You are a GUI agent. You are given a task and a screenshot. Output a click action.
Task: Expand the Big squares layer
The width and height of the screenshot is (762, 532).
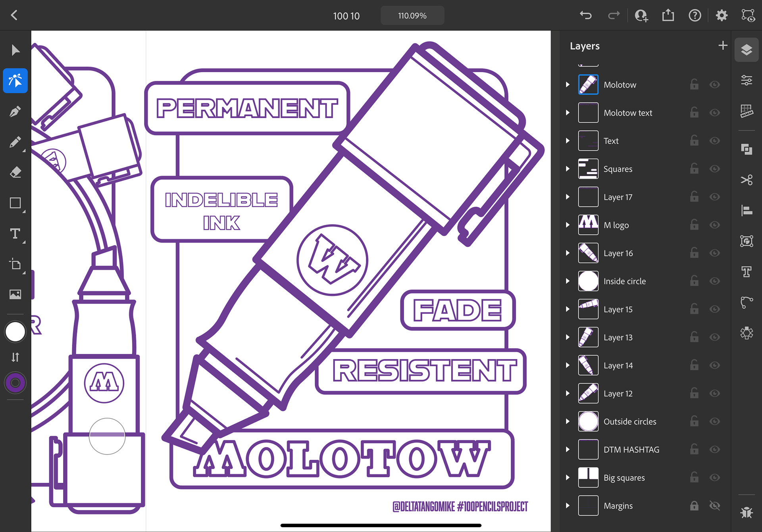[x=568, y=477]
